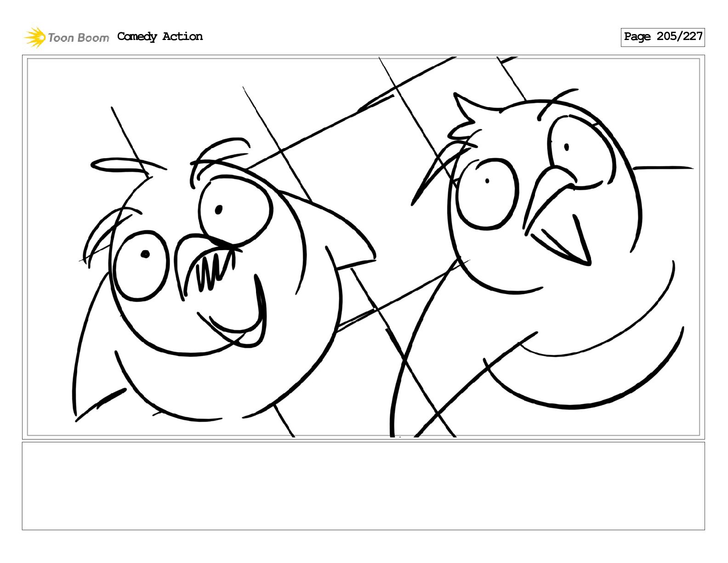728x563 pixels.
Task: Click the 'Comedy Action' project title
Action: (160, 37)
